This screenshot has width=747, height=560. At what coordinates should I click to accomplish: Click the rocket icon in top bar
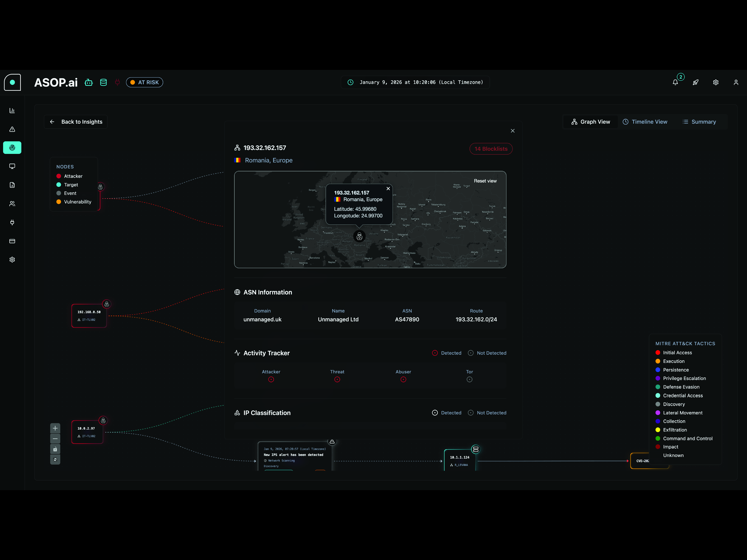(x=695, y=82)
